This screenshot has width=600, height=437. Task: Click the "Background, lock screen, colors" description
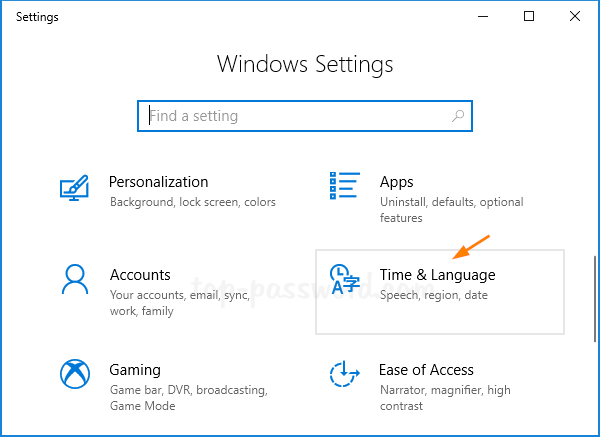click(x=192, y=202)
